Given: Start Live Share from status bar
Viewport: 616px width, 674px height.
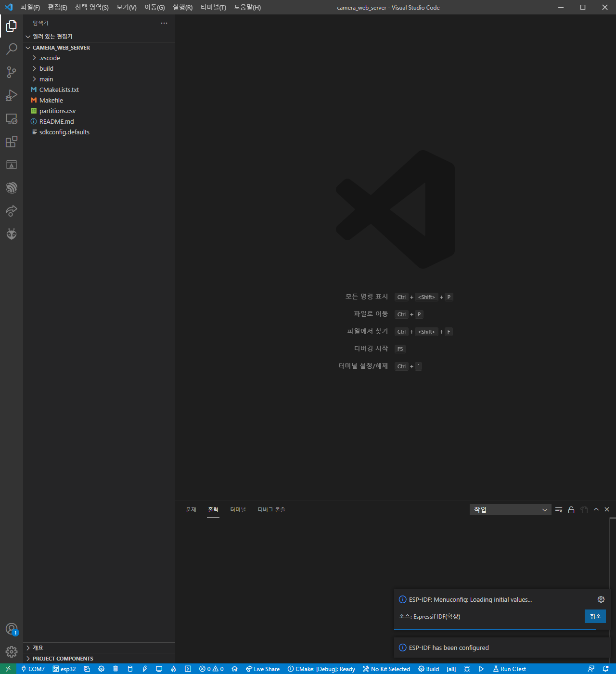Looking at the screenshot, I should (263, 669).
